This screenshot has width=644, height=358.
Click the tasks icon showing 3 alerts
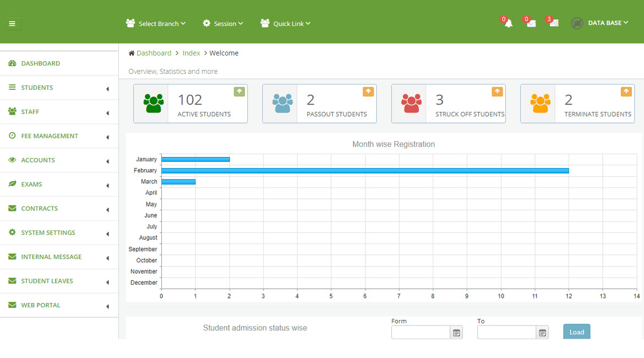554,24
